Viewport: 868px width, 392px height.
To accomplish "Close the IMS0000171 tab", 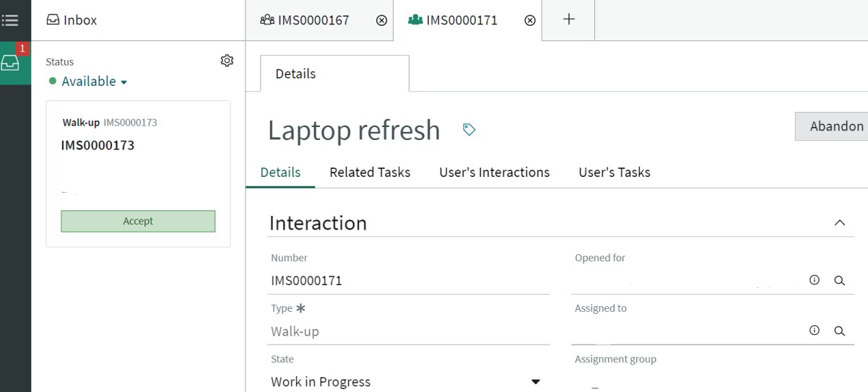I will (x=530, y=21).
